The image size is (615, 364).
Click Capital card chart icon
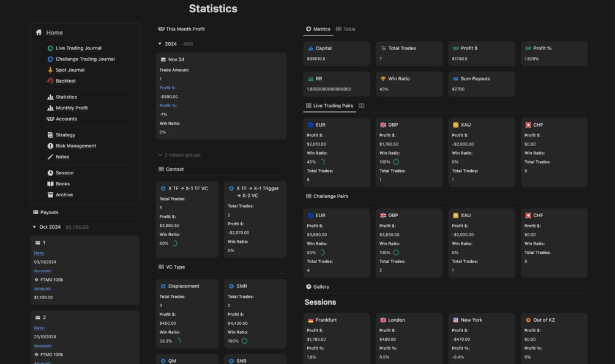click(311, 48)
